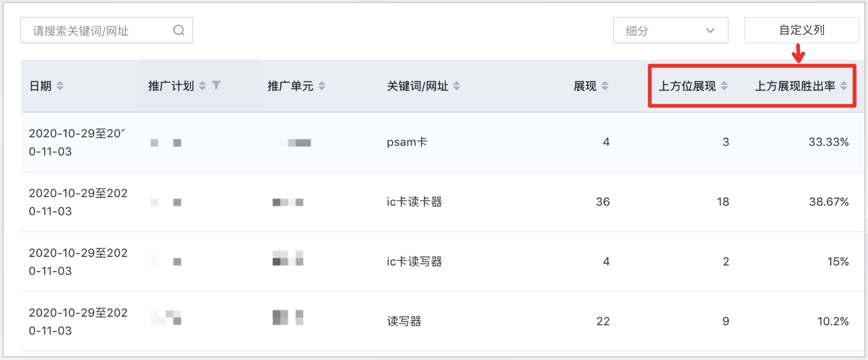This screenshot has height=360, width=868.
Task: Sort by 上方位展现 column arrows
Action: (724, 86)
